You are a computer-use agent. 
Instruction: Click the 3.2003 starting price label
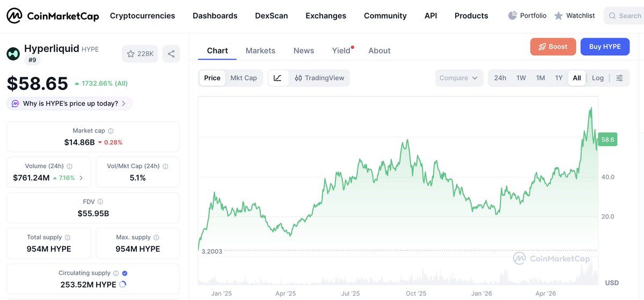[212, 251]
